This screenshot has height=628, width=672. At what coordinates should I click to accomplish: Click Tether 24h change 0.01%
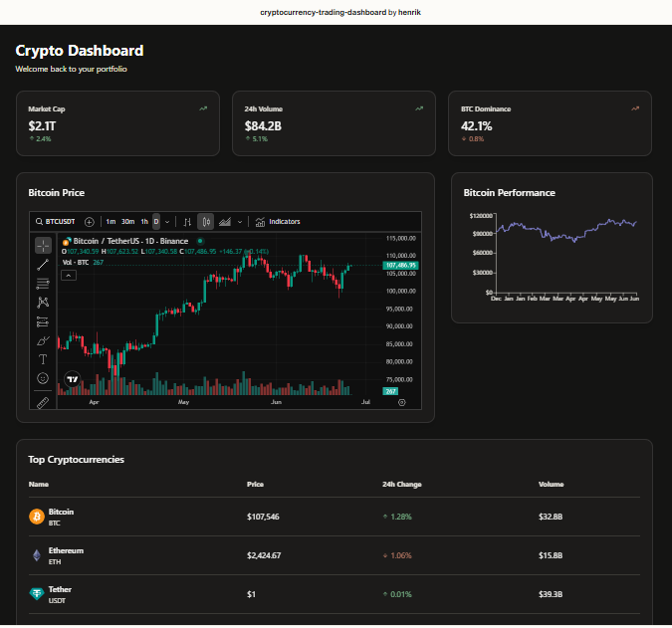(x=397, y=594)
